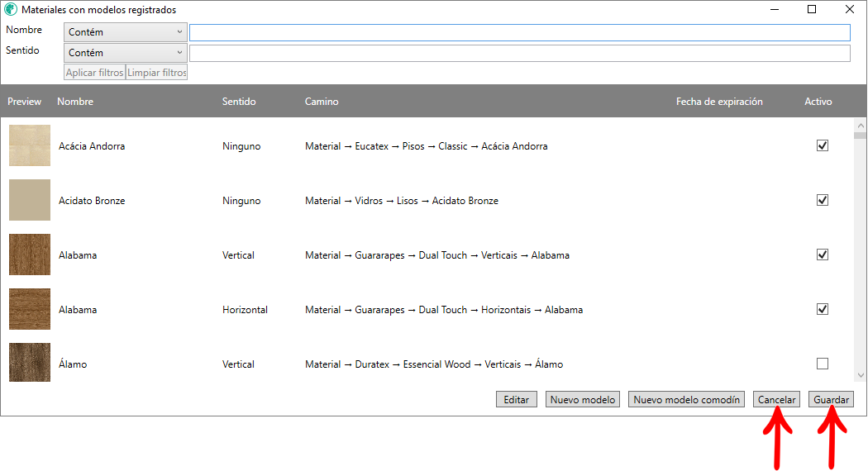
Task: Select the Acidato Bronze texture preview
Action: coord(30,200)
